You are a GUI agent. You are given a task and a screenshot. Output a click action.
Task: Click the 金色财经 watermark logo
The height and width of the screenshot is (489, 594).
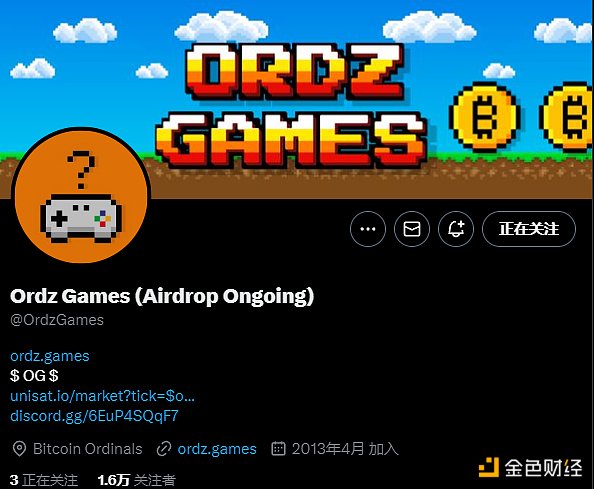[530, 467]
